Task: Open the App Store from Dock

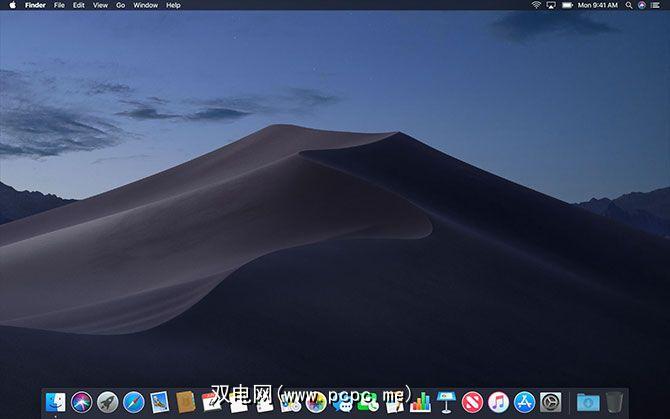Action: coord(524,402)
